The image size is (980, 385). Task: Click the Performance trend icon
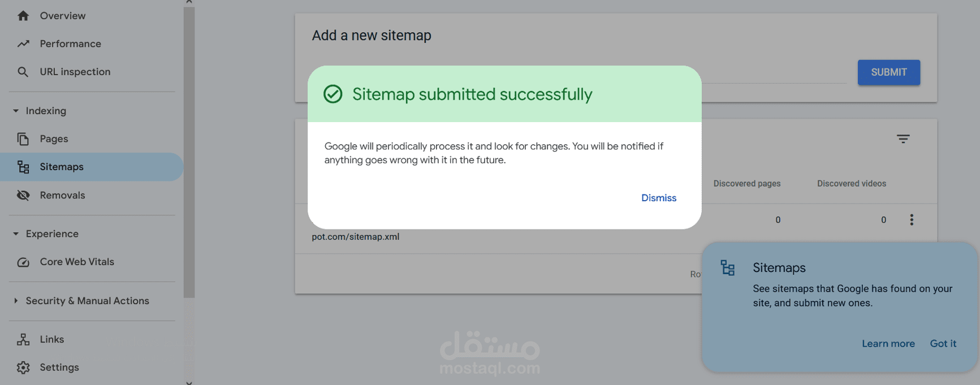[x=23, y=44]
